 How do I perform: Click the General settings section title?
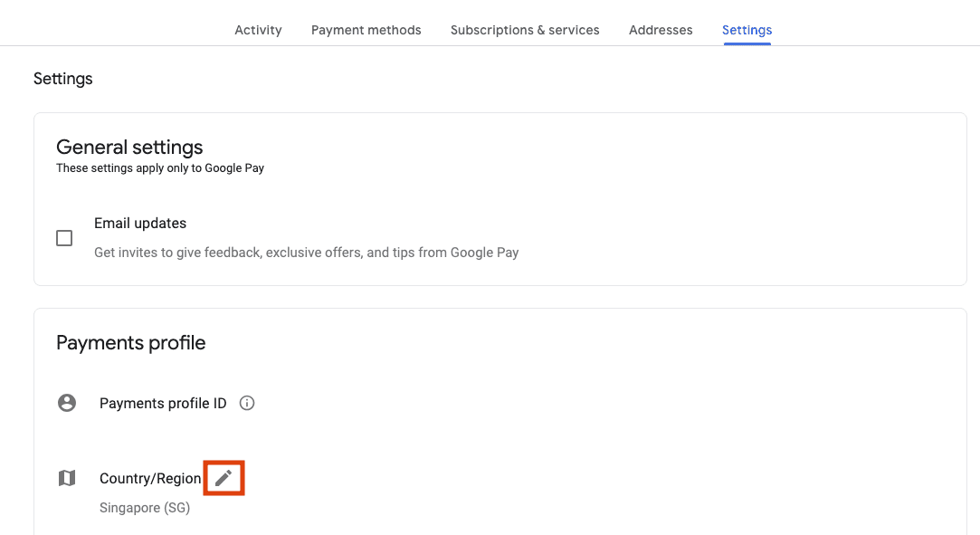tap(129, 147)
